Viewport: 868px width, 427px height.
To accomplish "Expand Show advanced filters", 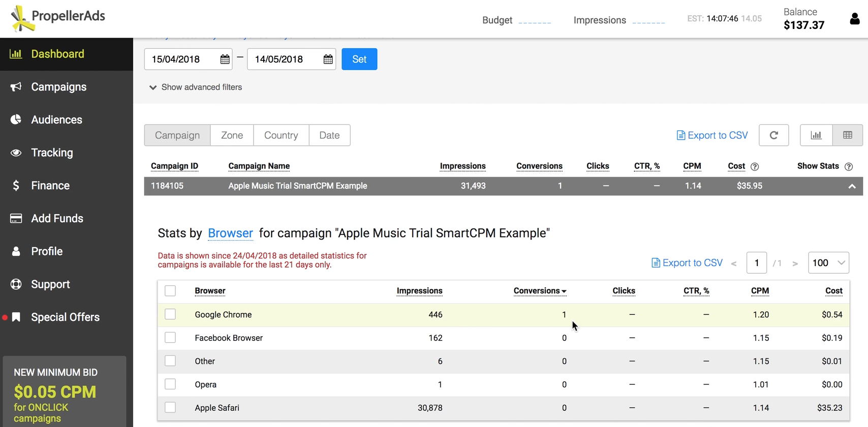I will (x=196, y=87).
